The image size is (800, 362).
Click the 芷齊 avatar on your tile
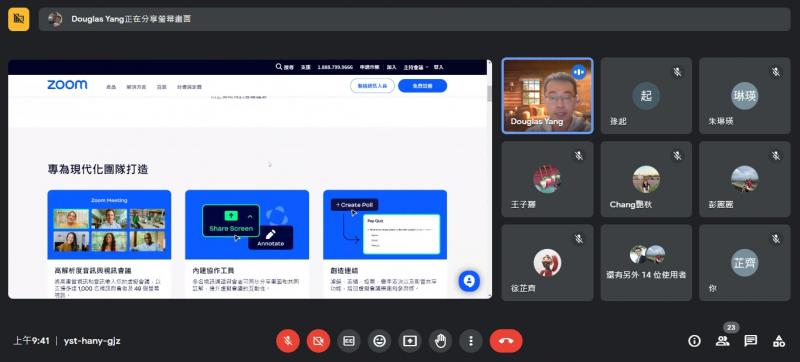pyautogui.click(x=744, y=263)
